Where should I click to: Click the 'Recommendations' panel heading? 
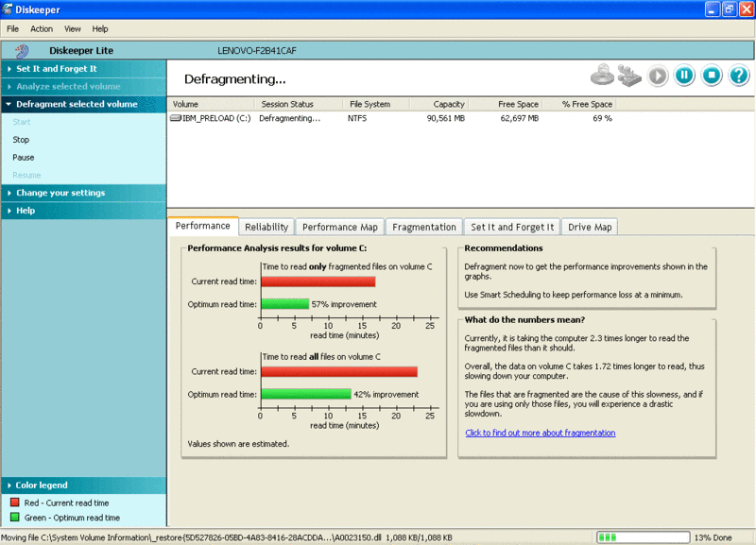coord(504,248)
